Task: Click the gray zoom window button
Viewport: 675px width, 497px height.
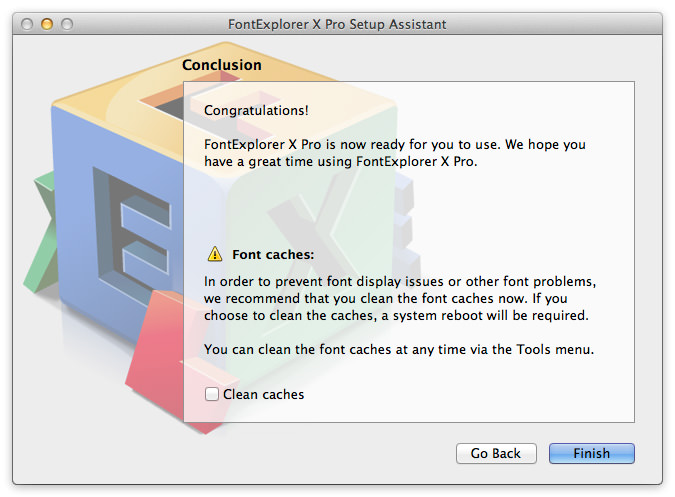Action: coord(67,24)
